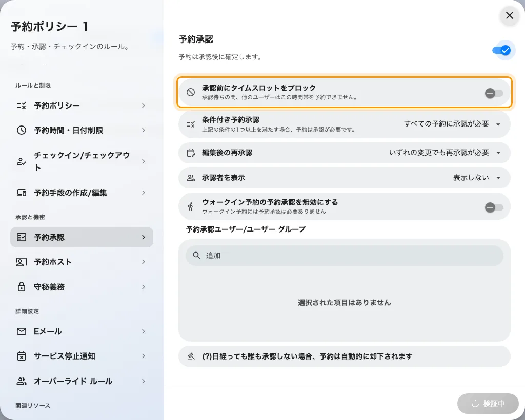Screen dimensions: 525x420
Task: Open 予約手段の作成/編集 settings entry
Action: (x=82, y=193)
